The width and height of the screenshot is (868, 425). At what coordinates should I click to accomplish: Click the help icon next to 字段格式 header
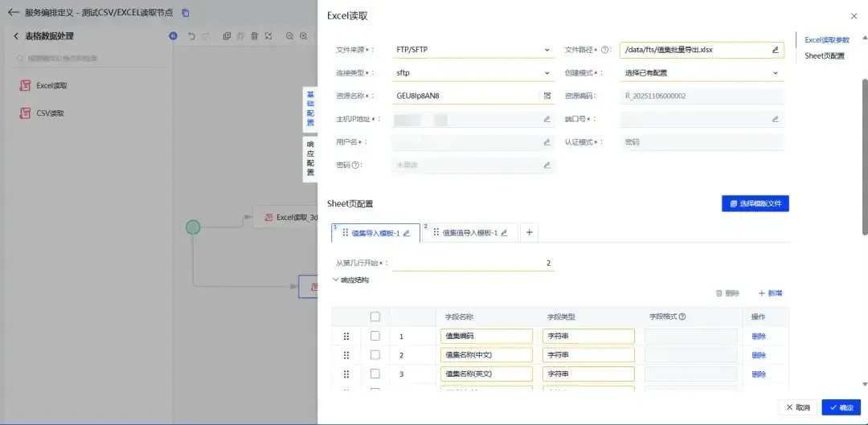pyautogui.click(x=682, y=317)
